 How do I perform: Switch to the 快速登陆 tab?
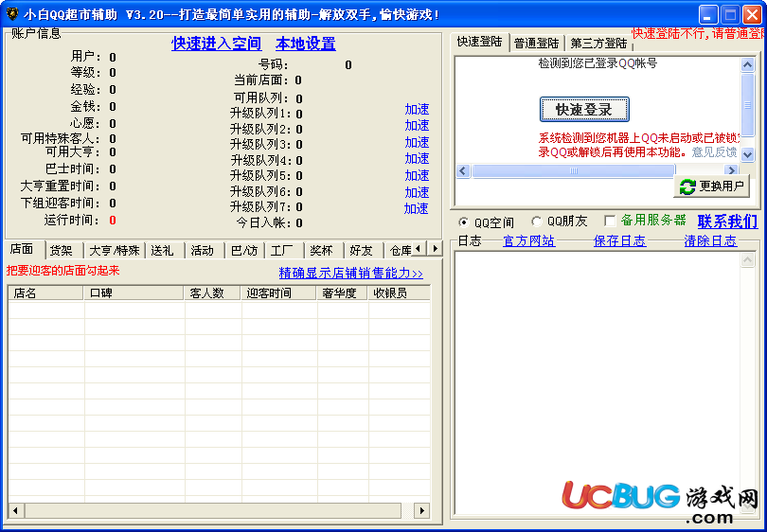(480, 42)
